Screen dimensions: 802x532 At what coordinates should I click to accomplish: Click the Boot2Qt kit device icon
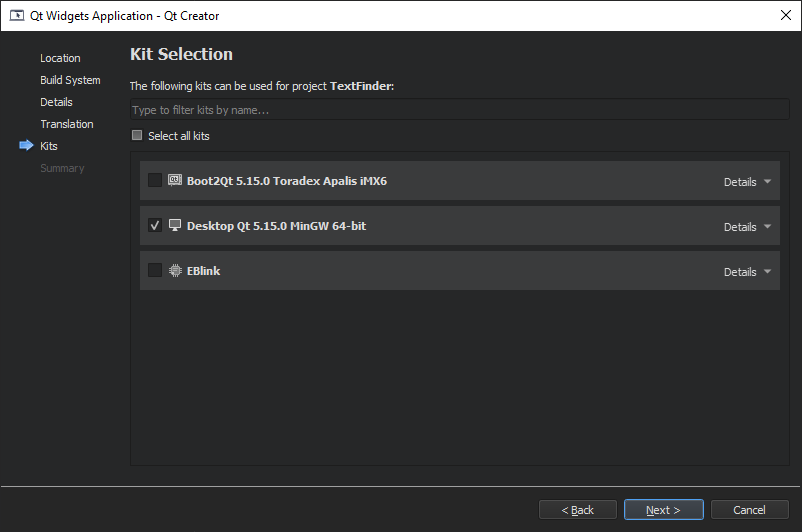pos(175,180)
